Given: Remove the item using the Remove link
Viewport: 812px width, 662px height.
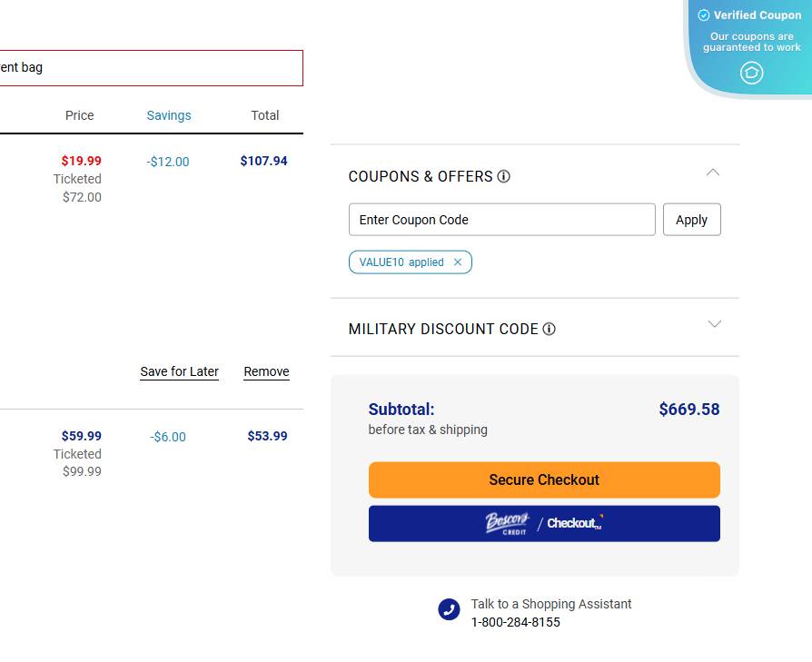Looking at the screenshot, I should click(x=266, y=371).
